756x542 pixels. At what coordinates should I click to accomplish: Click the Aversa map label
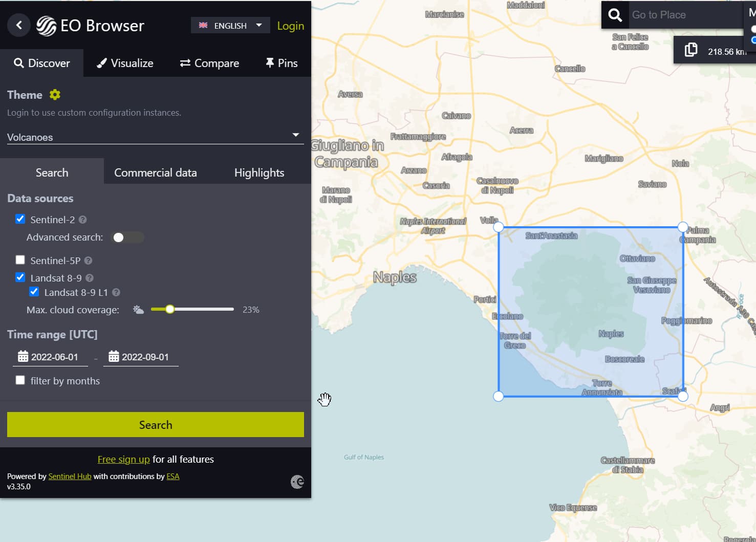click(350, 94)
